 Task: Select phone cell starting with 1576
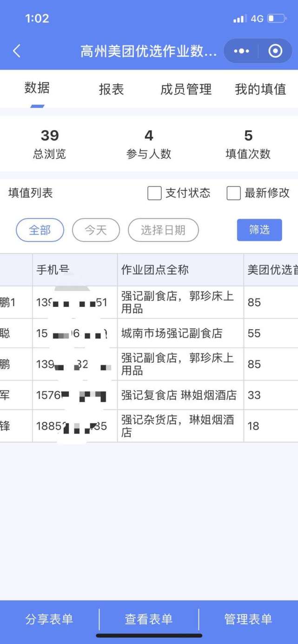click(75, 395)
